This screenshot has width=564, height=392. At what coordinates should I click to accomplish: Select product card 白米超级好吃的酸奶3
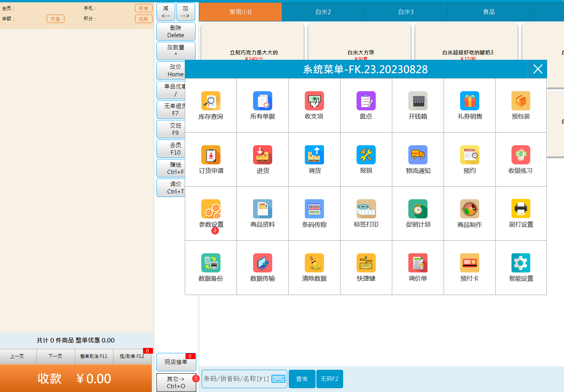(x=467, y=41)
